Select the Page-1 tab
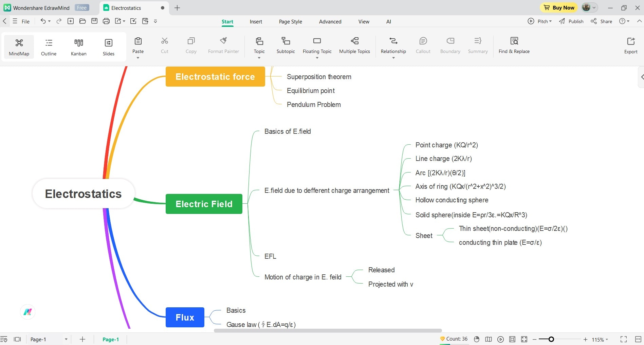This screenshot has height=345, width=644. pos(111,339)
